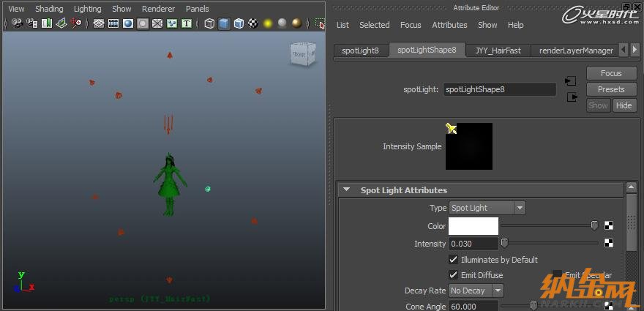Viewport: 644px width, 311px height.
Task: Open the Focus menu in Attribute Editor
Action: pos(411,25)
